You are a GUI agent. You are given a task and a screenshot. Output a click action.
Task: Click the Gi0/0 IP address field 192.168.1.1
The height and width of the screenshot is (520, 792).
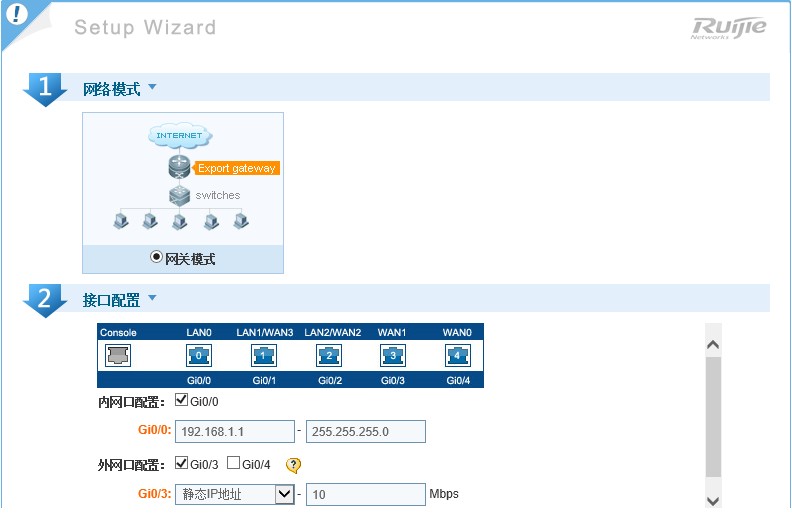[235, 432]
